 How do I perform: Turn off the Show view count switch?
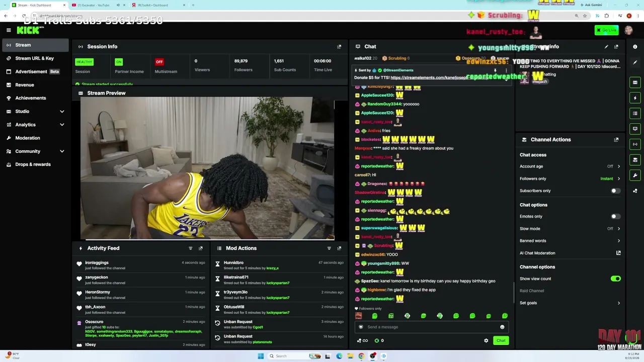point(615,279)
